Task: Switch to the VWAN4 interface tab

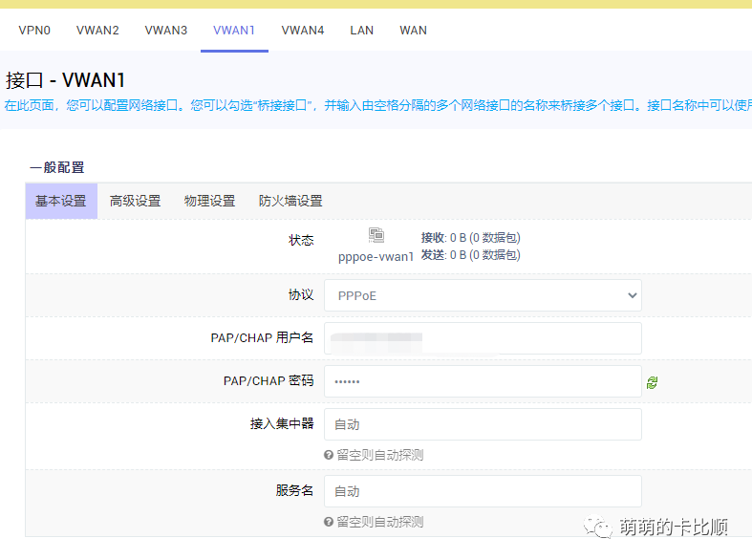Action: (303, 31)
